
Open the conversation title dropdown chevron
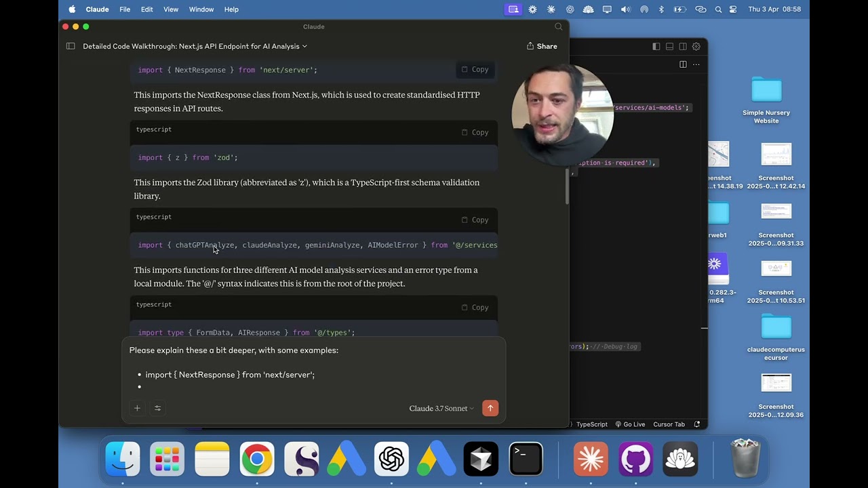(304, 46)
